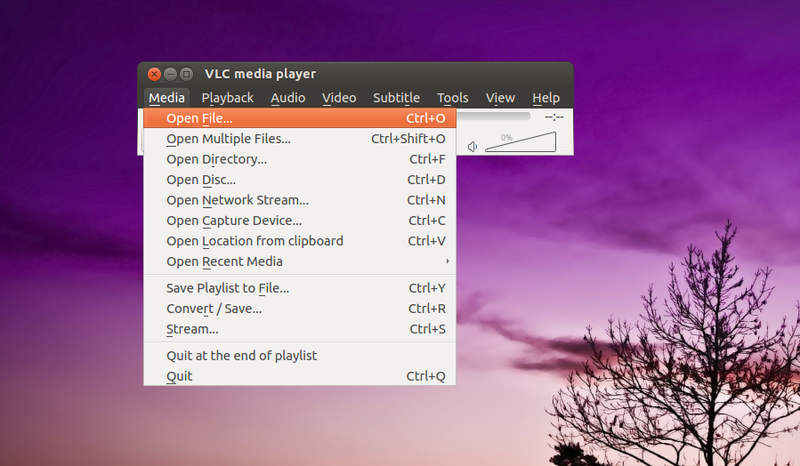This screenshot has height=466, width=800.
Task: Toggle Quit at the end of playlist
Action: [x=299, y=355]
